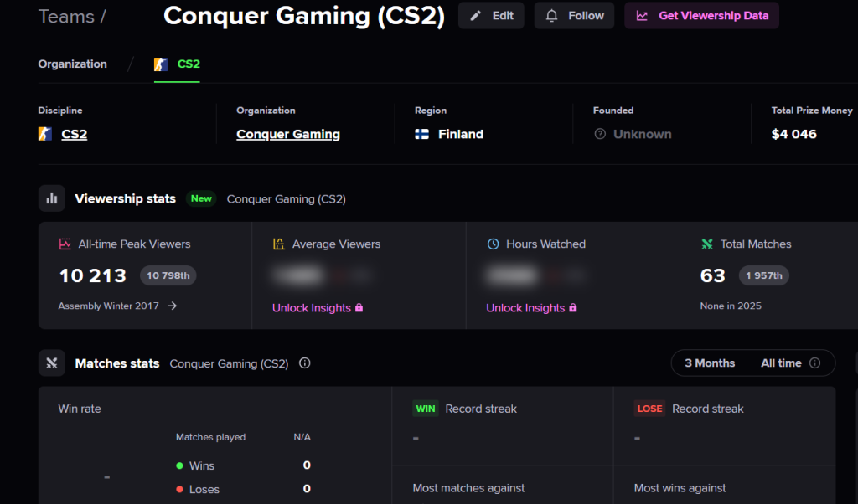Click Unlock Insights under Average Viewers
Screen dimensions: 858x504
[x=318, y=308]
